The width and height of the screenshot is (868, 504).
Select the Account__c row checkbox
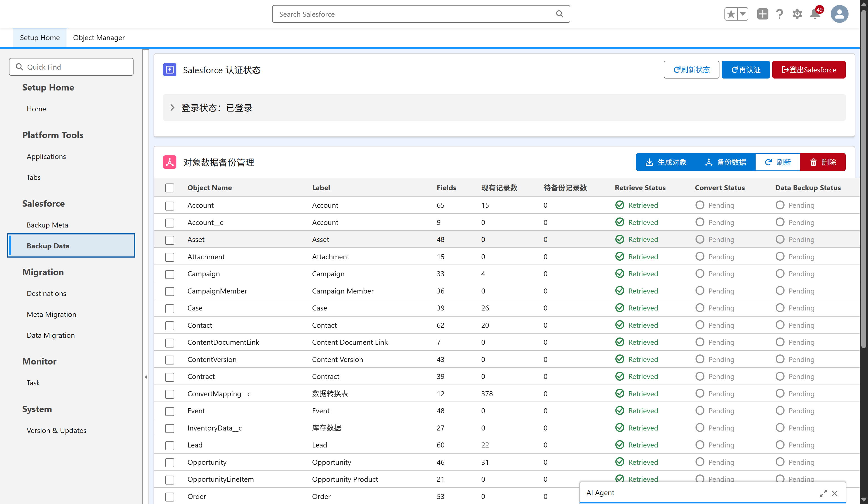click(x=169, y=223)
